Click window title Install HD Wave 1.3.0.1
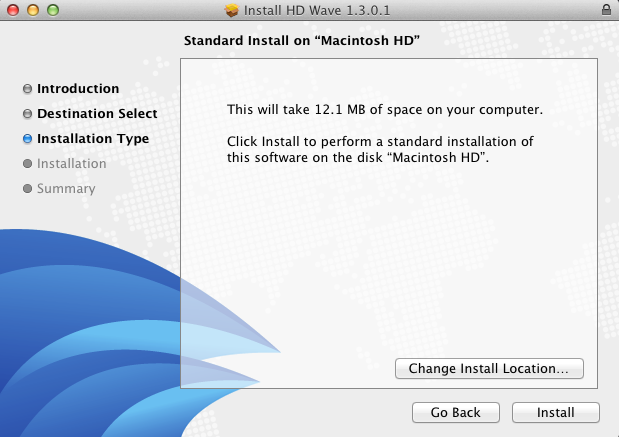This screenshot has width=619, height=437. click(317, 10)
